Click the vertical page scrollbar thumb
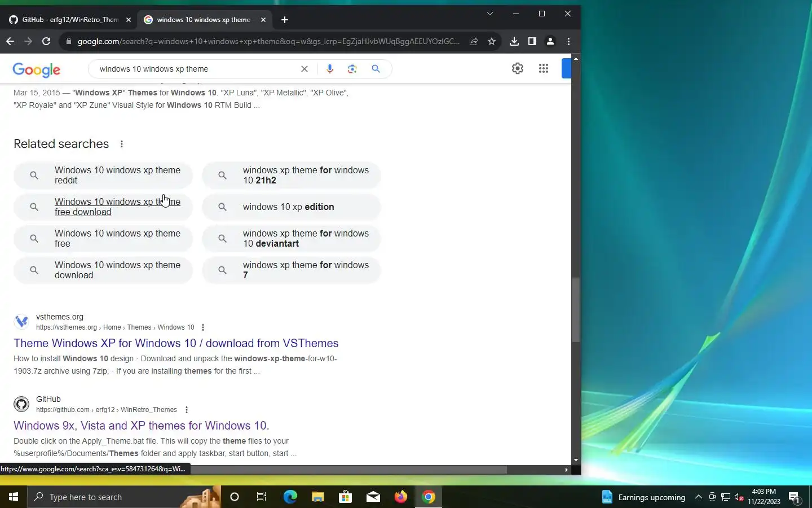 click(x=576, y=310)
